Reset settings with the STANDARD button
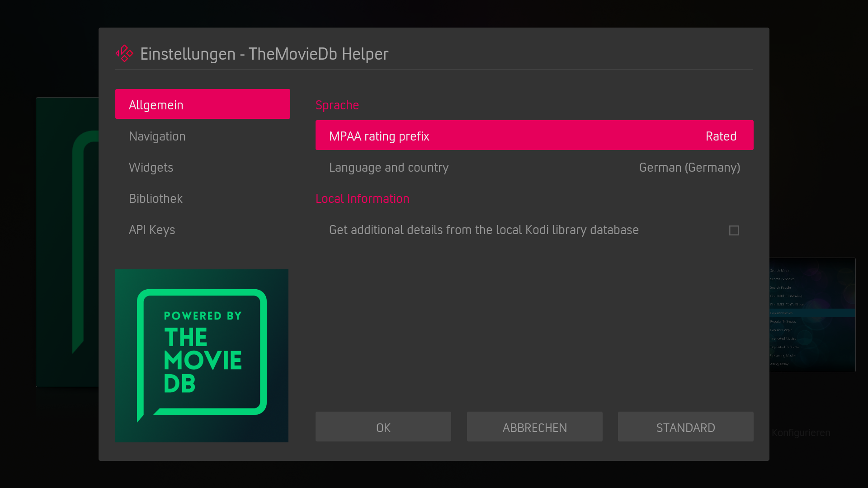This screenshot has width=868, height=488. click(686, 427)
